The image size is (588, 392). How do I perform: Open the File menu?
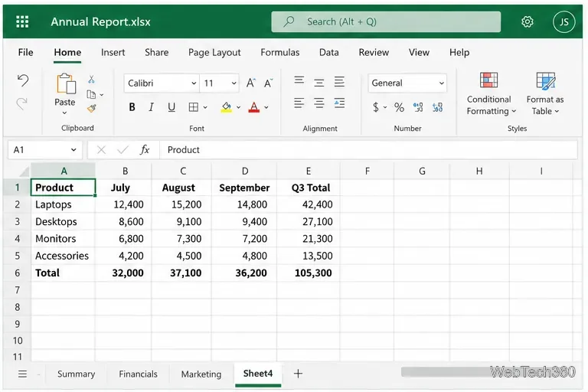pyautogui.click(x=25, y=52)
